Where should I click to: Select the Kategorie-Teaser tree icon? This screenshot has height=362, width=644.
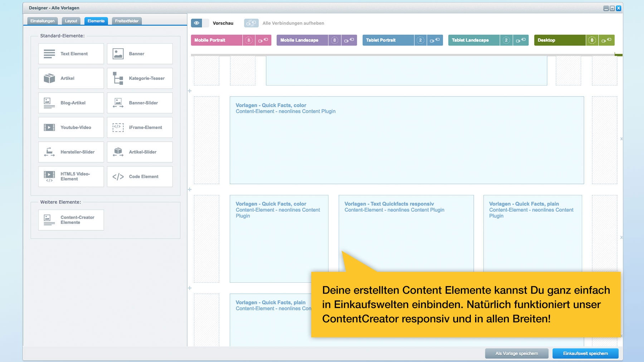click(x=118, y=78)
